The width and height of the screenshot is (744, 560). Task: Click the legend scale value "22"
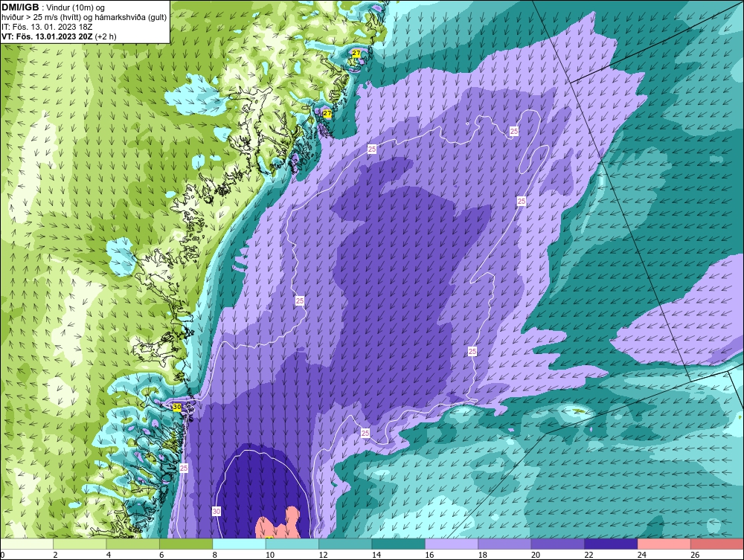[589, 555]
